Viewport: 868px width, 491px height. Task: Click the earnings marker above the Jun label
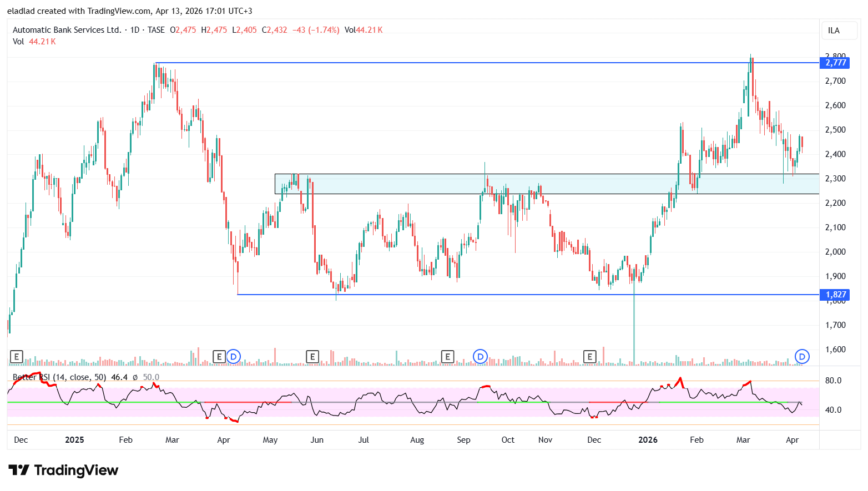coord(312,357)
